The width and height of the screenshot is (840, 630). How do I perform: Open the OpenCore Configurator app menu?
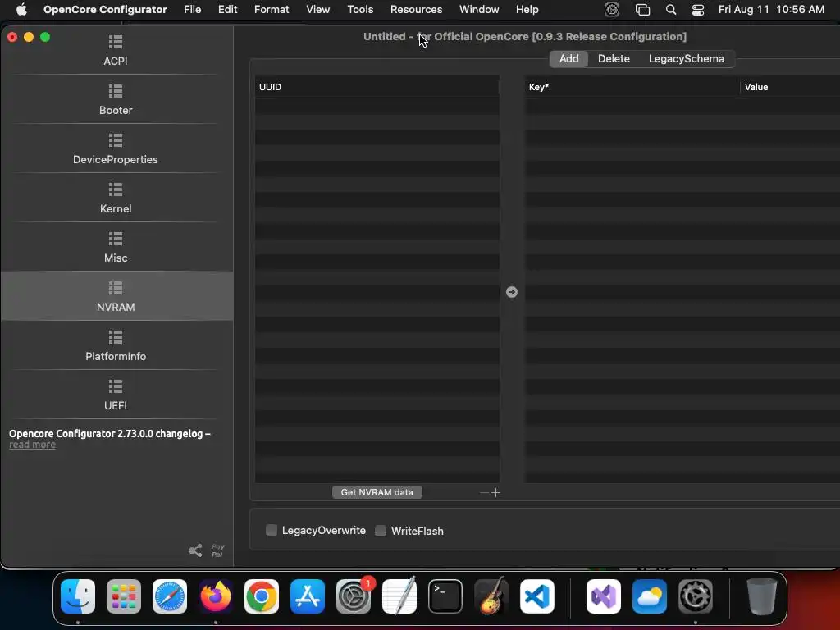(x=105, y=10)
